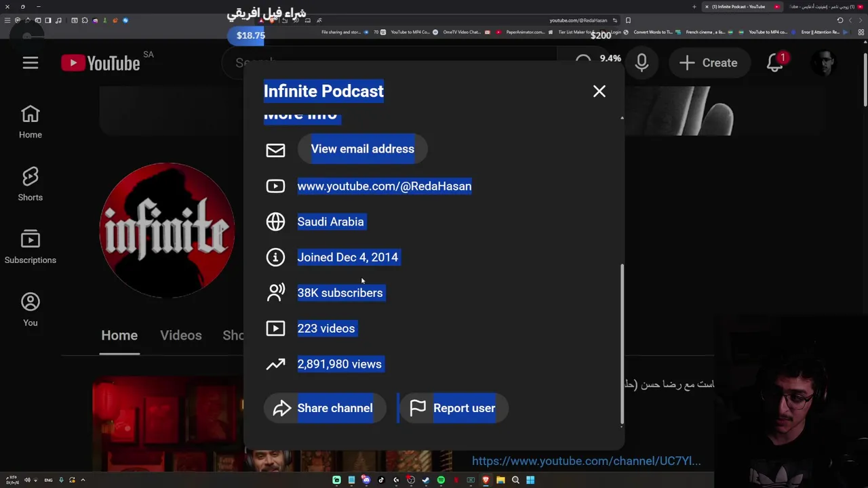This screenshot has width=868, height=488.
Task: Click the channel featured video thumbnail
Action: pyautogui.click(x=167, y=424)
